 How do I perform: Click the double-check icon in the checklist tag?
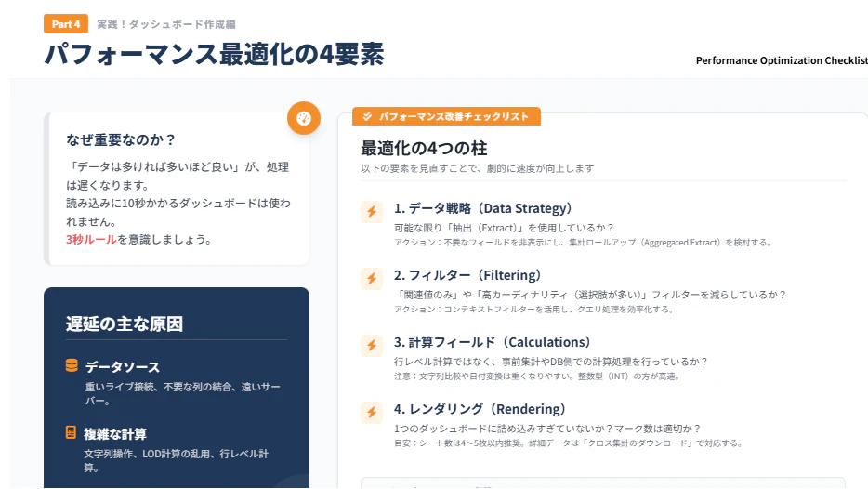point(367,116)
